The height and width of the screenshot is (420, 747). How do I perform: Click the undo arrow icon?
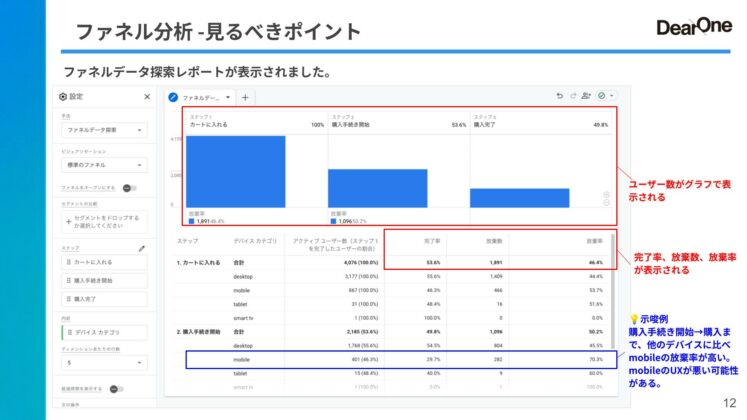560,96
